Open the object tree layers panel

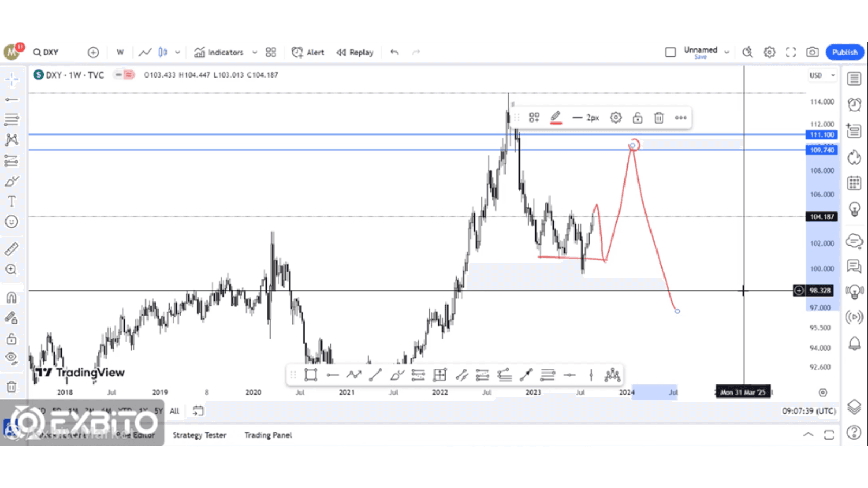pos(854,407)
